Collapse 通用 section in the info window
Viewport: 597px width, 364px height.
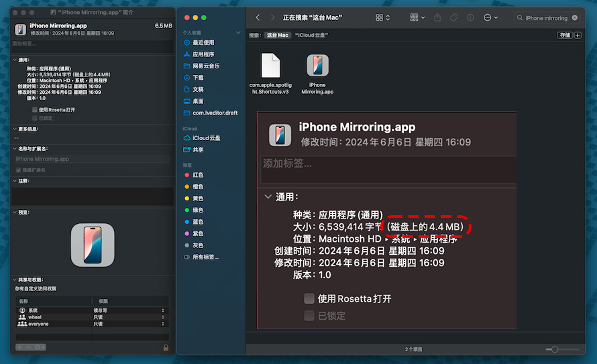pos(15,60)
